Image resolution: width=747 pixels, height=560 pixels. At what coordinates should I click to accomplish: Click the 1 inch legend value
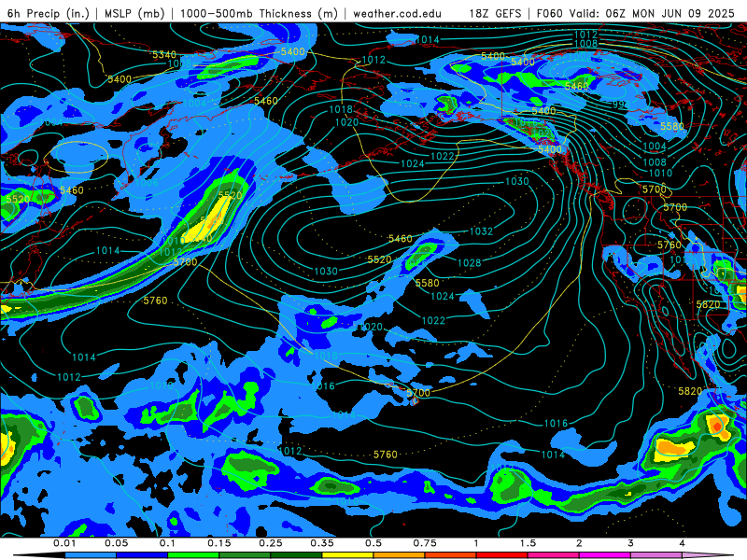[476, 543]
